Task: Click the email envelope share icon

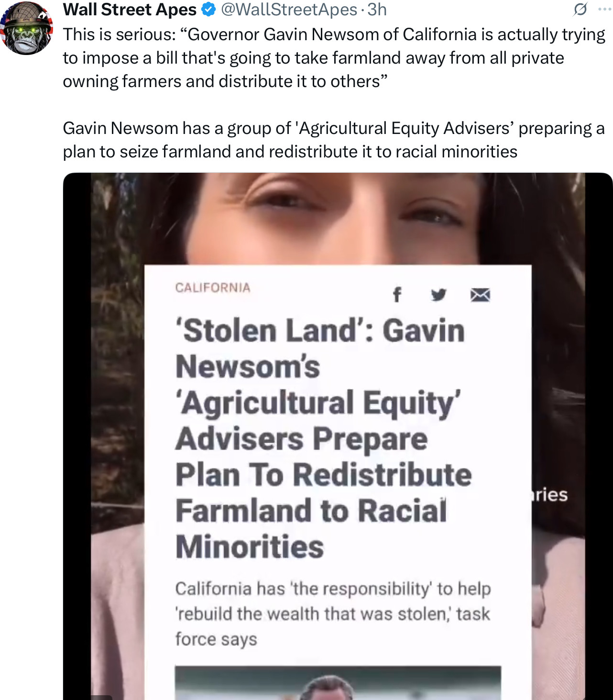Action: [480, 295]
